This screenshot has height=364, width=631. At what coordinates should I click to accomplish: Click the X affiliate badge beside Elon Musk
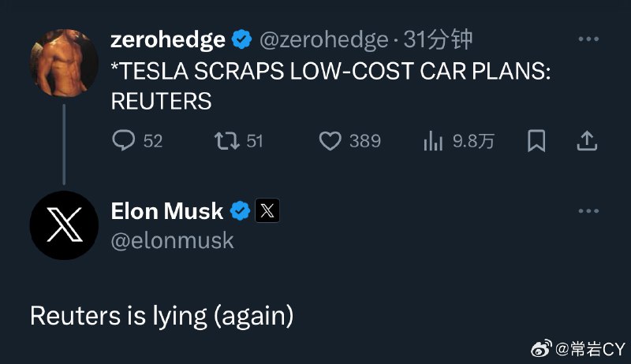(267, 210)
